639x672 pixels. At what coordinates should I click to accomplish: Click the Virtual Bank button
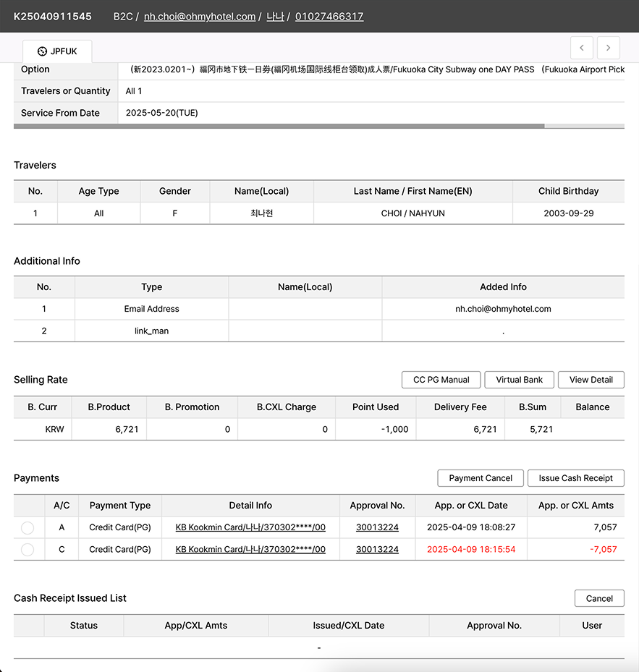tap(519, 380)
